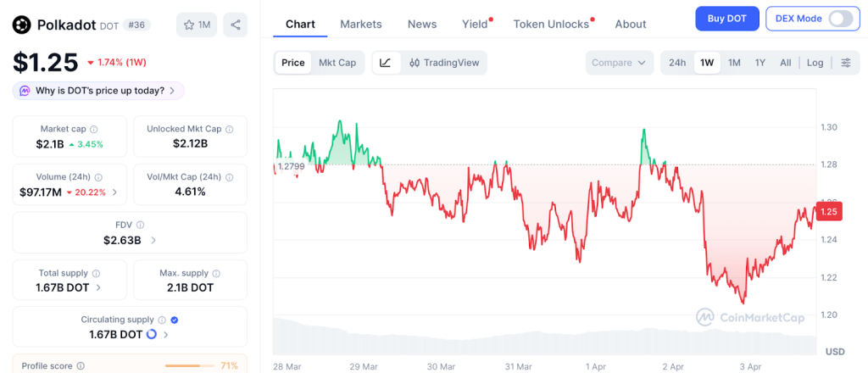868x373 pixels.
Task: Click Circulating supply verified badge
Action: (x=175, y=320)
